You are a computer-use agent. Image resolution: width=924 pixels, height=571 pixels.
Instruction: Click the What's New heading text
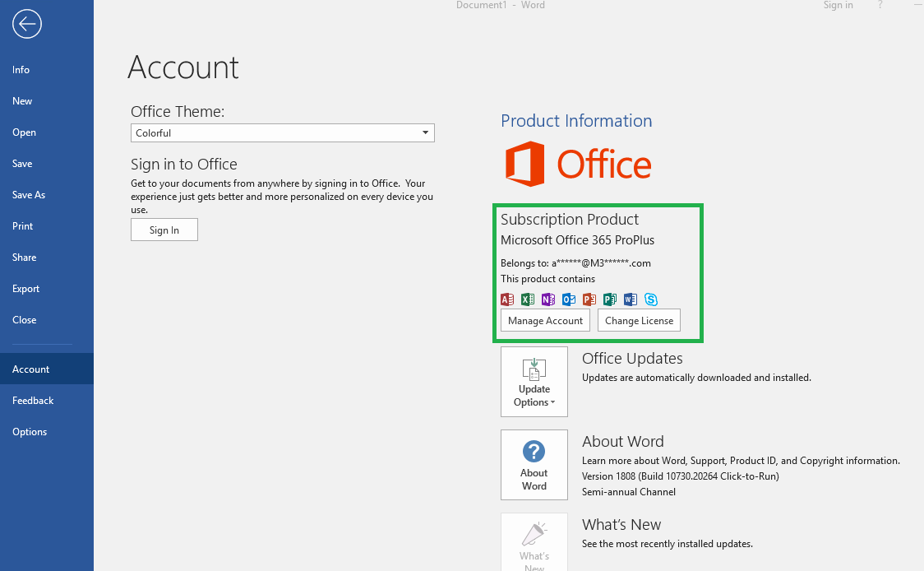click(x=621, y=525)
